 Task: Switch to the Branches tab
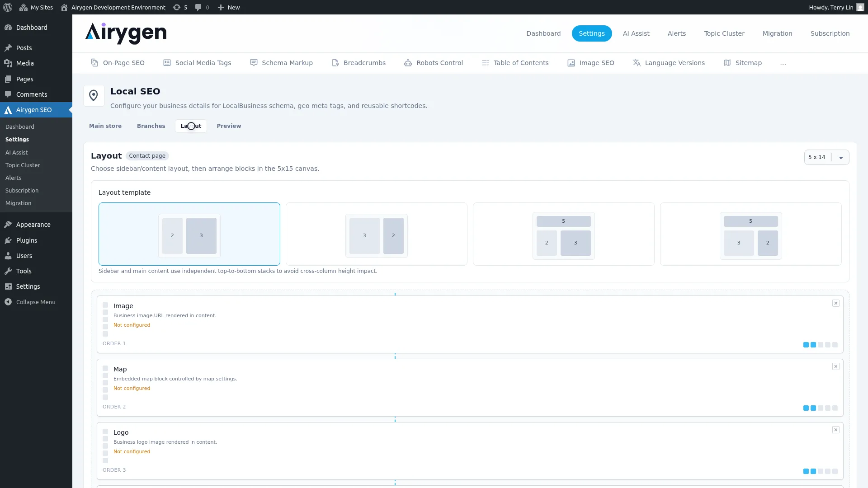pos(151,126)
